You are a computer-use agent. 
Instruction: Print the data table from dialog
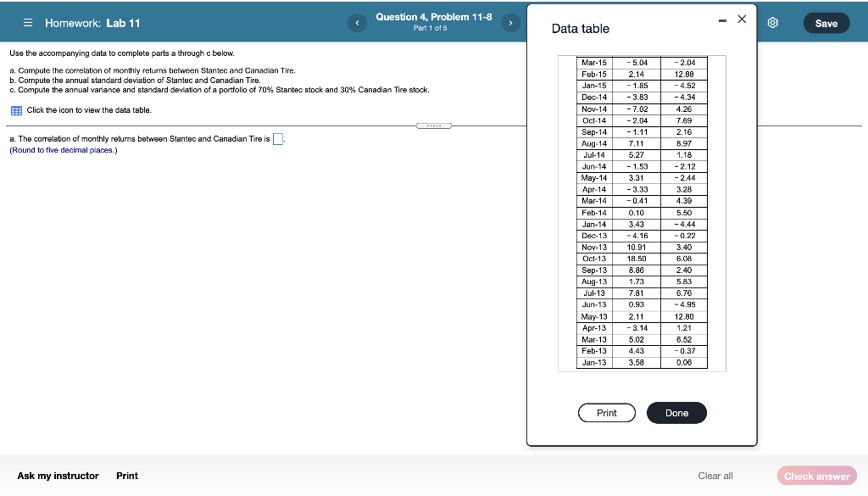tap(607, 413)
